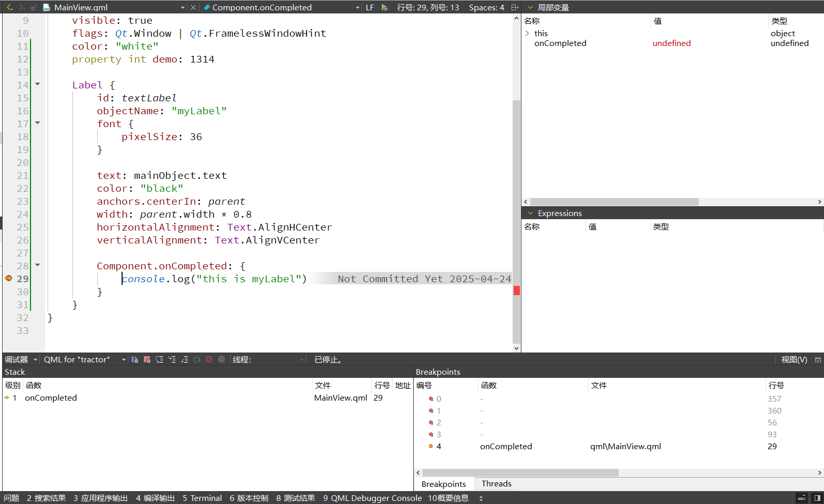Click the step over icon
The width and height of the screenshot is (824, 504).
(x=159, y=360)
